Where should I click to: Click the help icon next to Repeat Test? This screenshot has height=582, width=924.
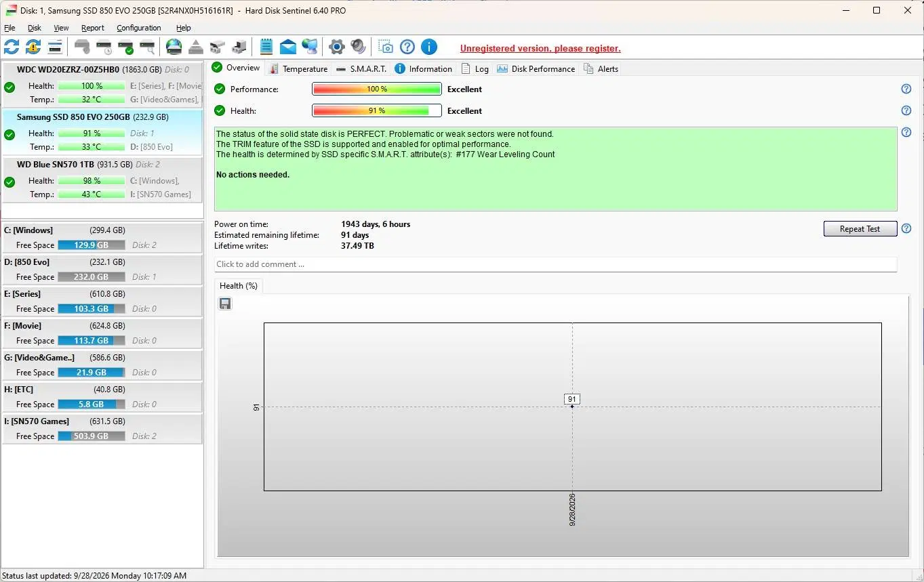(906, 228)
